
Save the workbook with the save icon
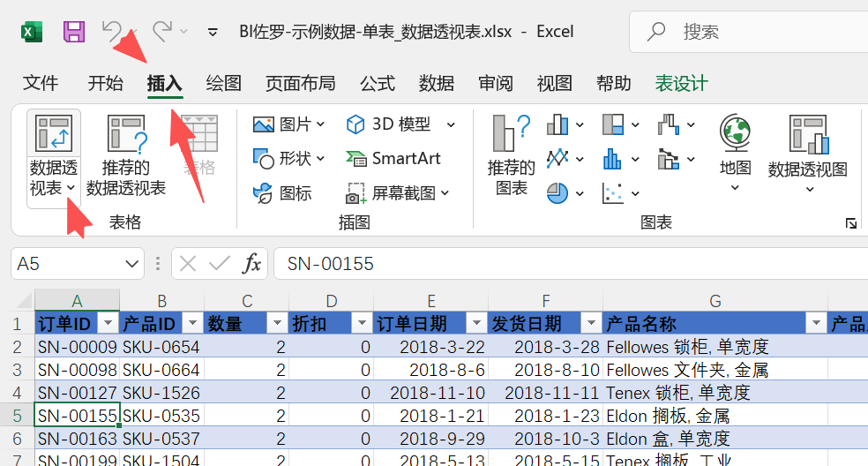click(x=74, y=32)
